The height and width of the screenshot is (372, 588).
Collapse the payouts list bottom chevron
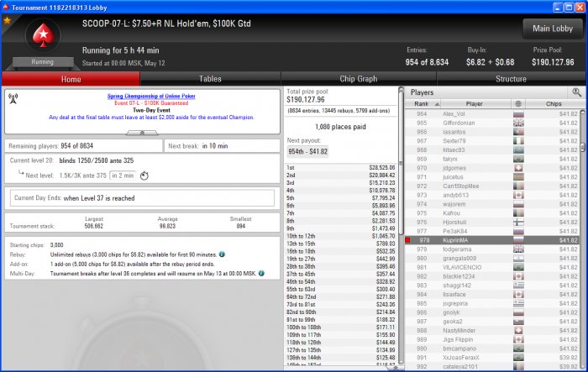click(x=395, y=369)
